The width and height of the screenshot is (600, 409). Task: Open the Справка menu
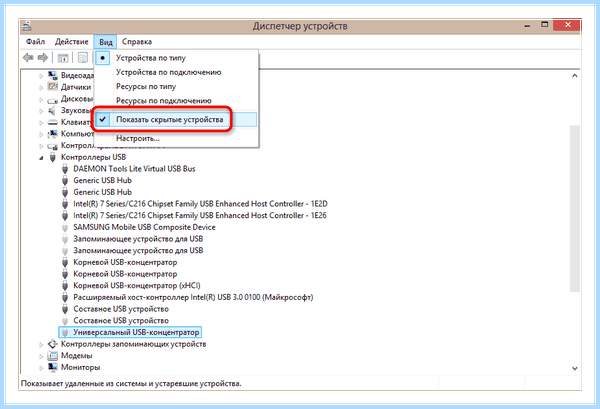137,42
